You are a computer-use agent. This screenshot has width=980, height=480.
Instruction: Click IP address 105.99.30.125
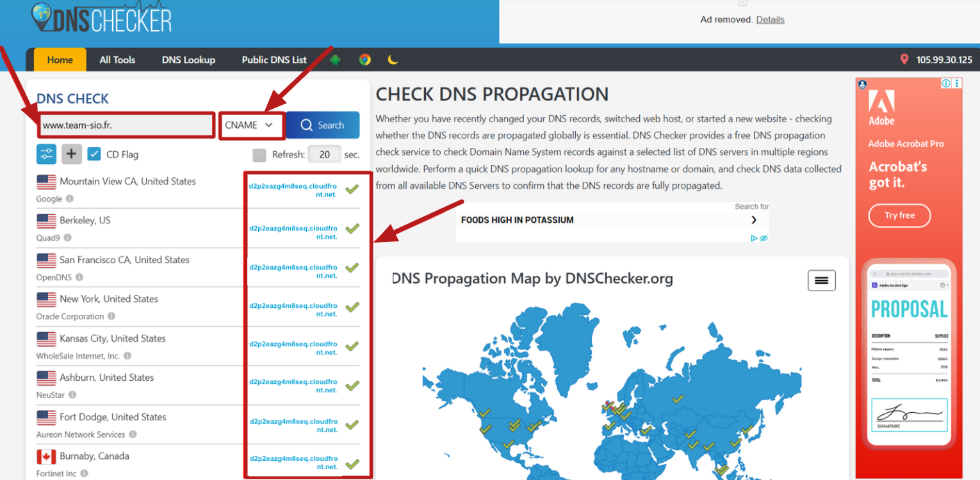[944, 60]
